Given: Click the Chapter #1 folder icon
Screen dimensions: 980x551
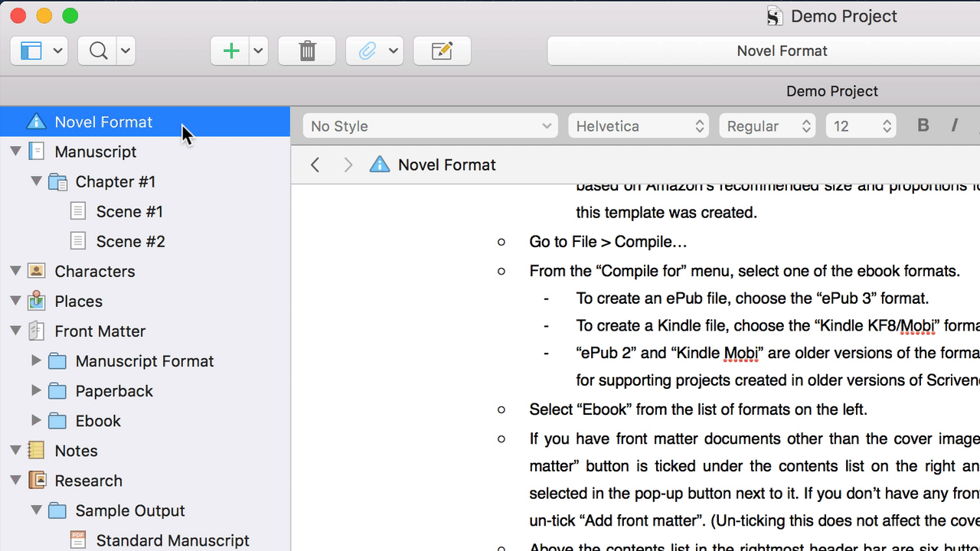Looking at the screenshot, I should (57, 181).
